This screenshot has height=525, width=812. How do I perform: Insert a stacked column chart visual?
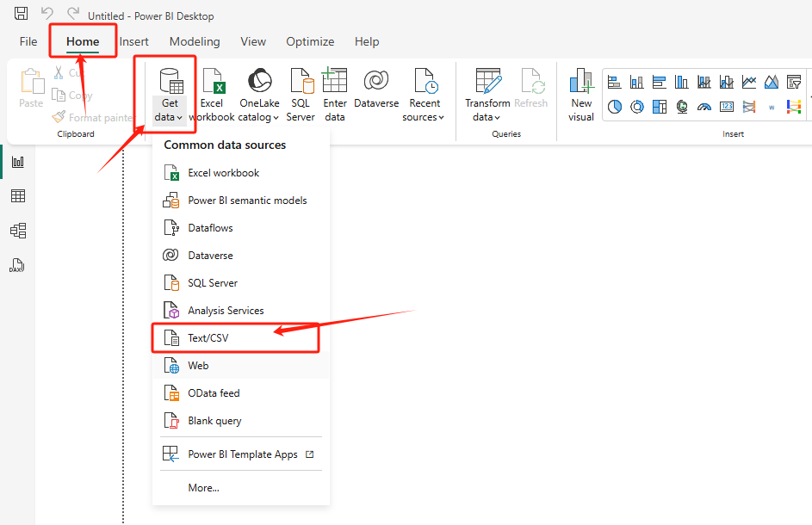(x=637, y=82)
